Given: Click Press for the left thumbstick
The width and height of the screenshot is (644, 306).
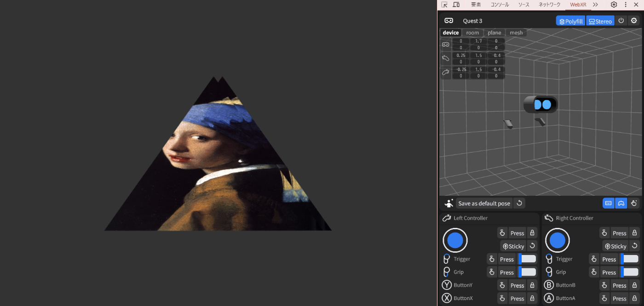Looking at the screenshot, I should pyautogui.click(x=517, y=233).
